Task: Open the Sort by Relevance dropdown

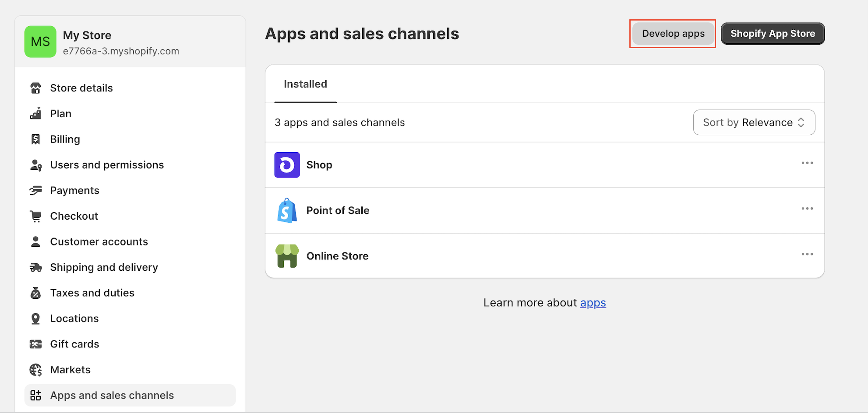Action: point(754,122)
